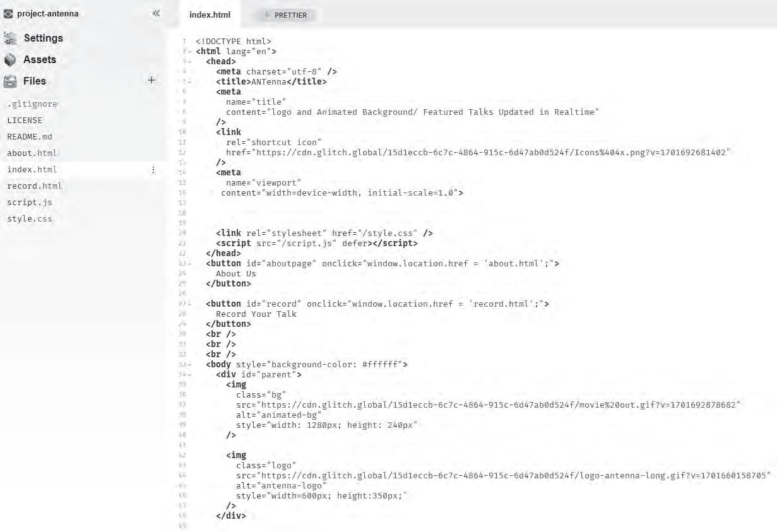This screenshot has width=777, height=532.
Task: Click the rel="shortcut icon" line
Action: point(274,143)
